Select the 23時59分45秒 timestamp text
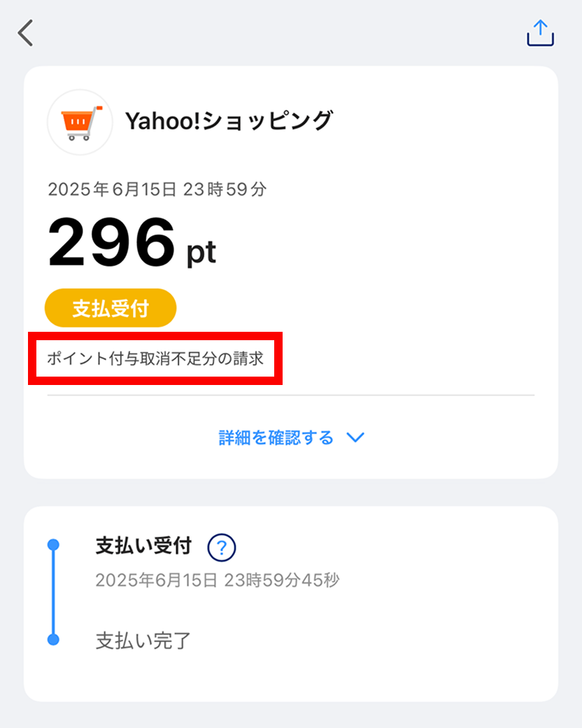 pyautogui.click(x=281, y=580)
